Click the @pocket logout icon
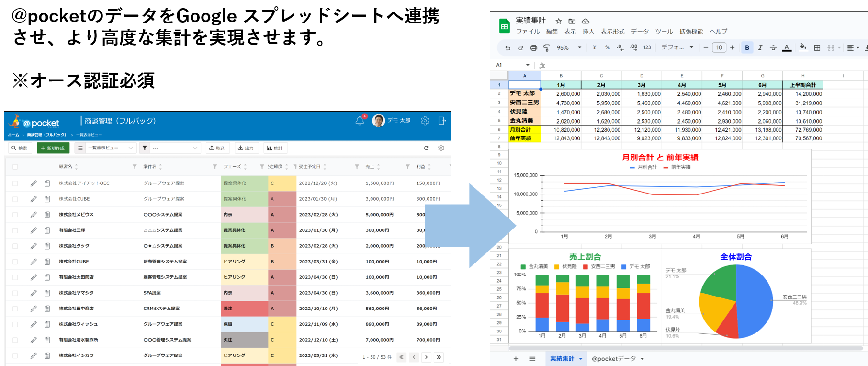868x366 pixels. click(x=442, y=121)
